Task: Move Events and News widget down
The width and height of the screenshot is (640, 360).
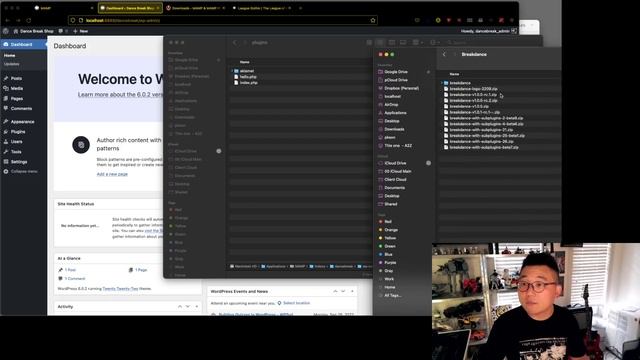Action: 343,291
